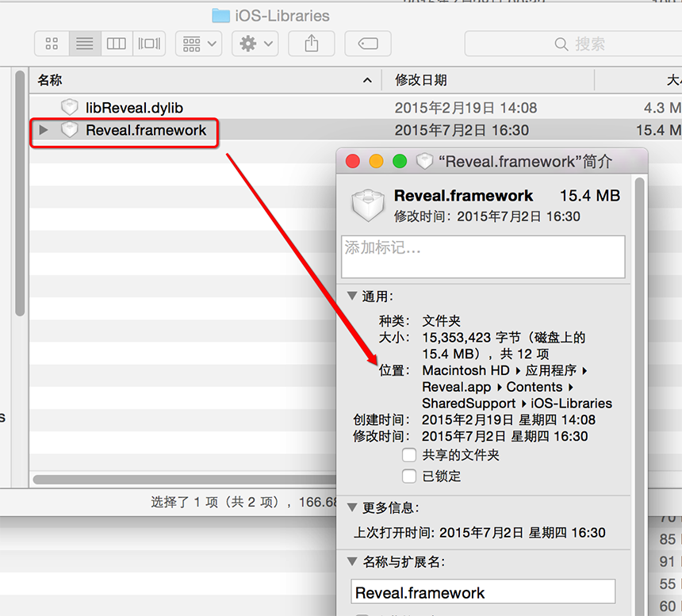Click the Finder horizontal scrollbar
Viewport: 682px width, 616px height.
coord(185,479)
